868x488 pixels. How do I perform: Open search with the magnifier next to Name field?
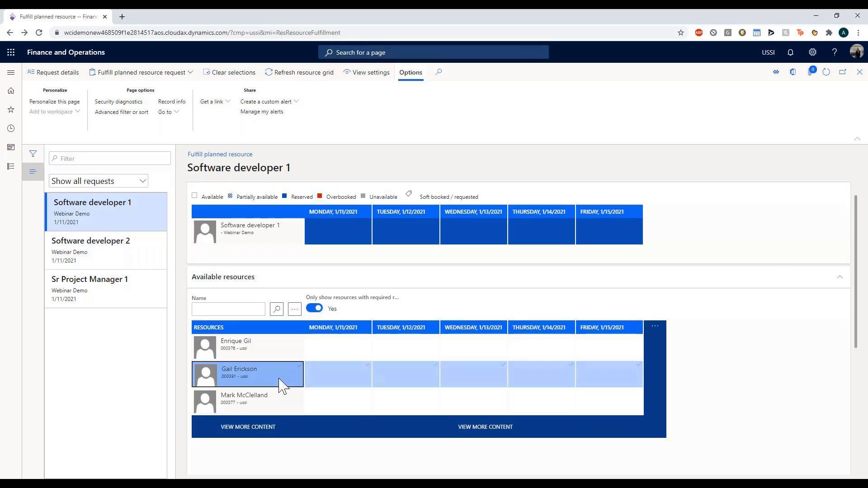276,309
